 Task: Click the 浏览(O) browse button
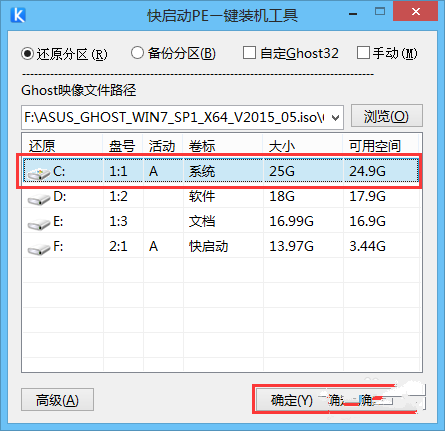387,116
